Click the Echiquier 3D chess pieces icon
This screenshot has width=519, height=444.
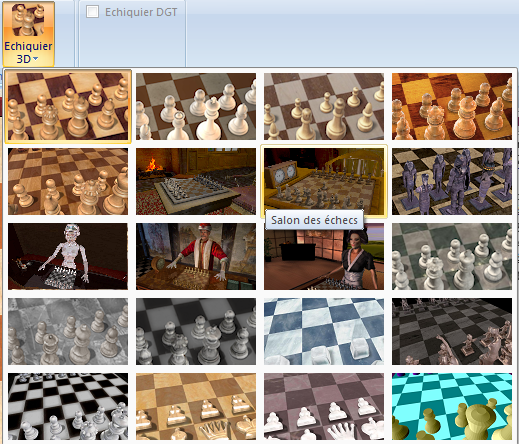coord(28,20)
